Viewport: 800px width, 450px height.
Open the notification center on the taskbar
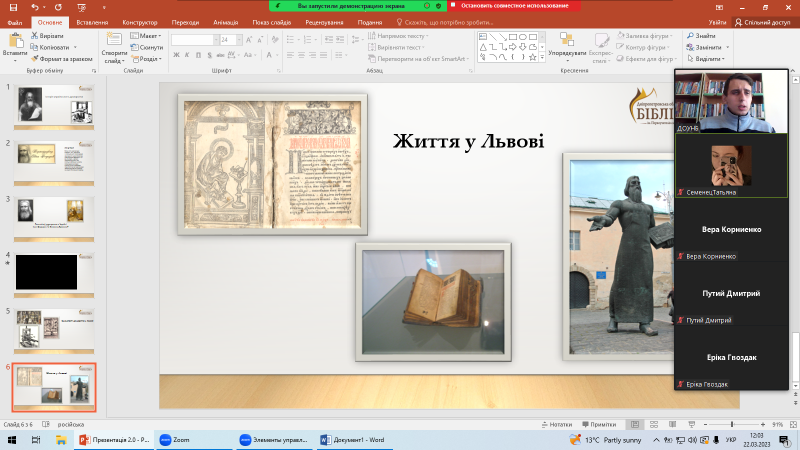click(x=784, y=440)
